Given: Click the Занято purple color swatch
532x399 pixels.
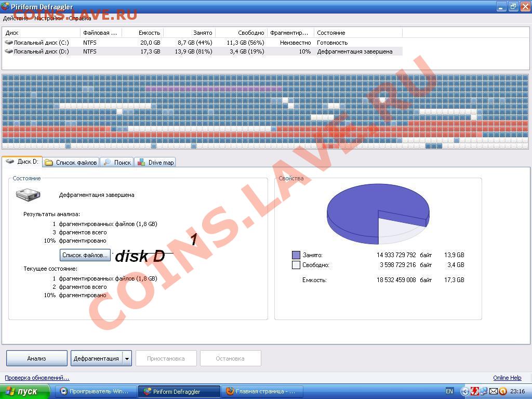Looking at the screenshot, I should pyautogui.click(x=296, y=255).
